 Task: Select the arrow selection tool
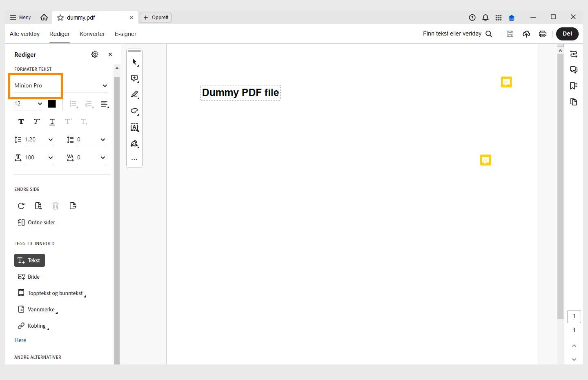134,62
